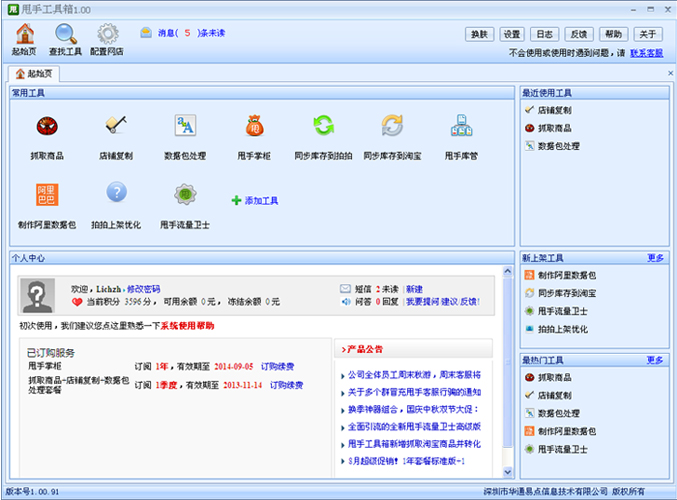This screenshot has height=500, width=677.
Task: Close the tab area X button
Action: pos(670,73)
